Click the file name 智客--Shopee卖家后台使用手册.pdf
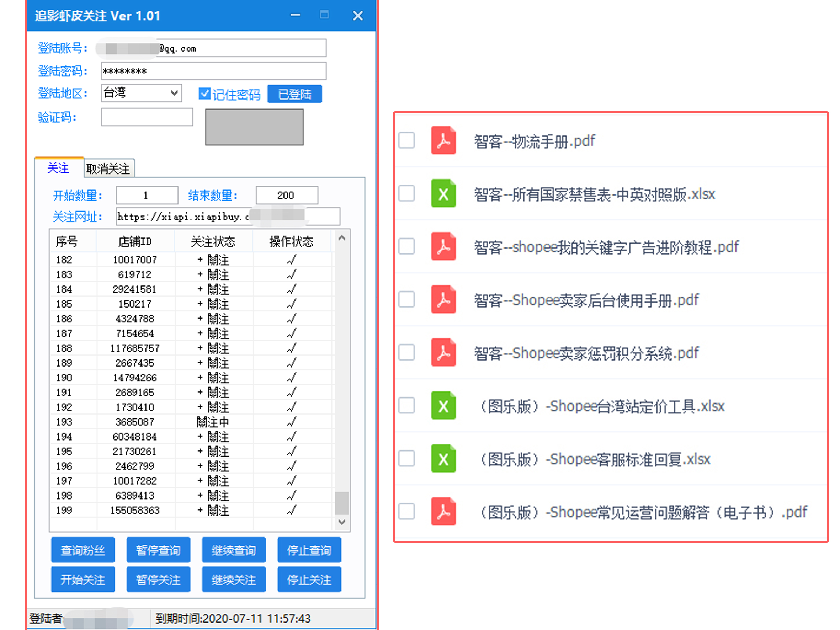 586,300
